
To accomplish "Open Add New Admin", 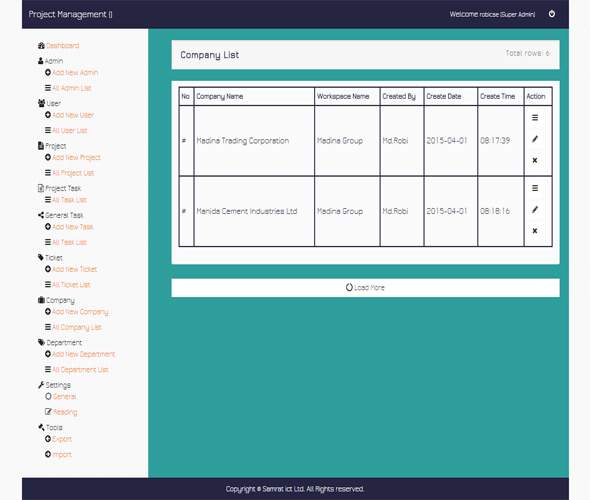I will click(x=75, y=72).
